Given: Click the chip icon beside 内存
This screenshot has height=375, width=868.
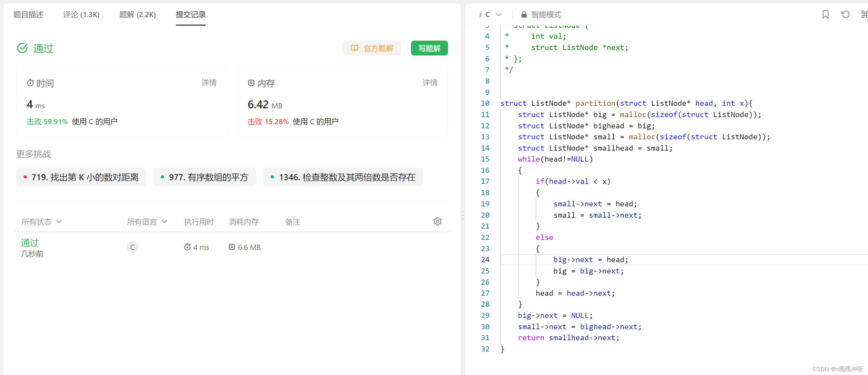Looking at the screenshot, I should point(251,83).
